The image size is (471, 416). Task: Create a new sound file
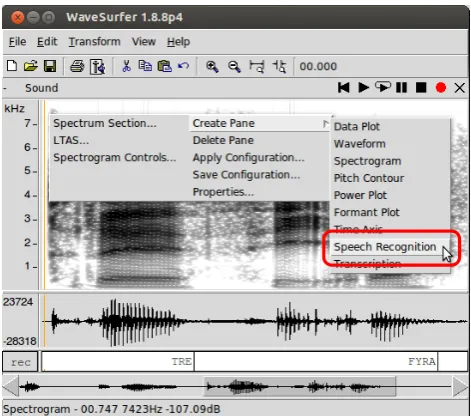pyautogui.click(x=12, y=66)
